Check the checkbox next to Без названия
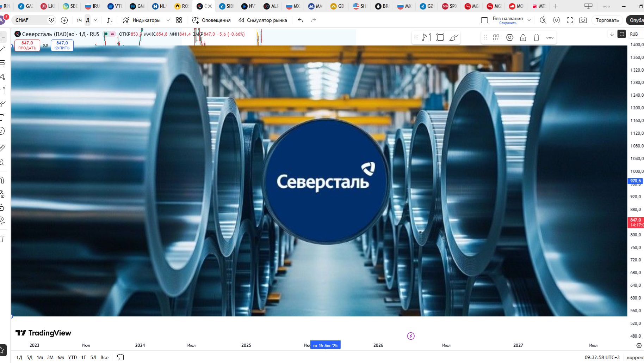This screenshot has width=644, height=363. click(484, 20)
